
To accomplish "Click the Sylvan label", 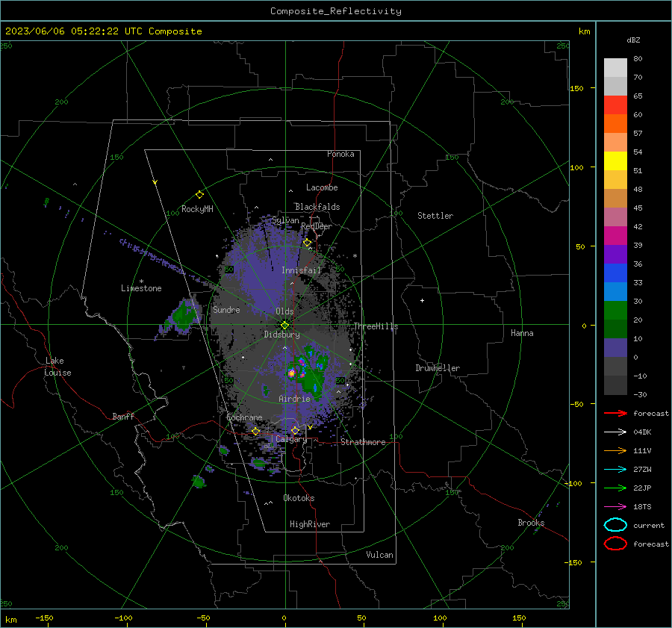I will [x=285, y=220].
